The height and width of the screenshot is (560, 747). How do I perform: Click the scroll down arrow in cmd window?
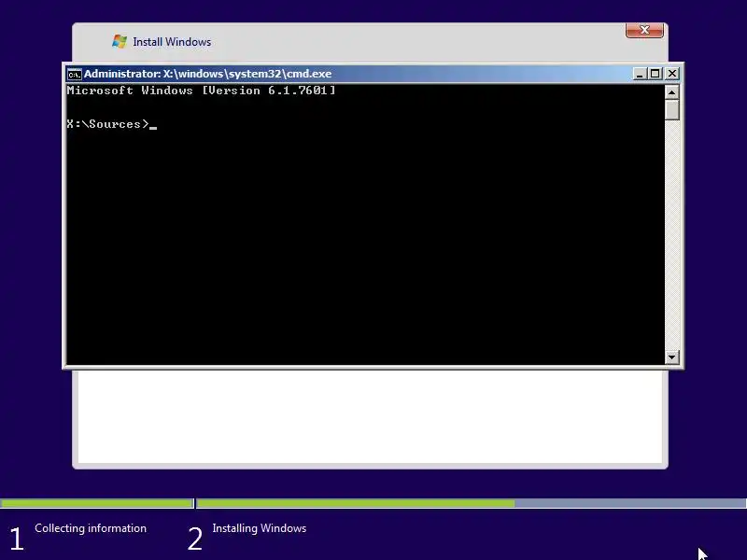pyautogui.click(x=671, y=357)
